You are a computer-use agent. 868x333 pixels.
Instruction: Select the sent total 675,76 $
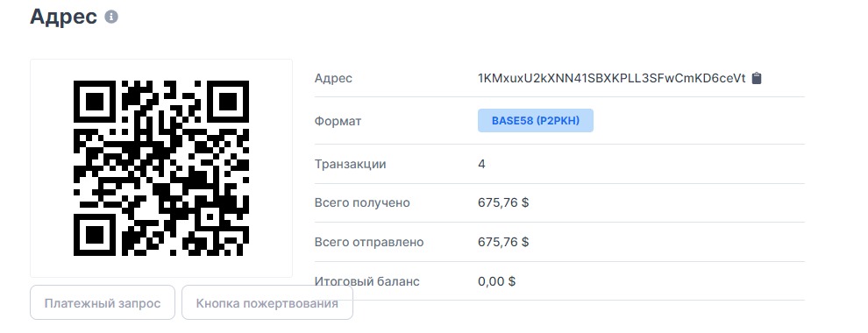click(x=503, y=242)
